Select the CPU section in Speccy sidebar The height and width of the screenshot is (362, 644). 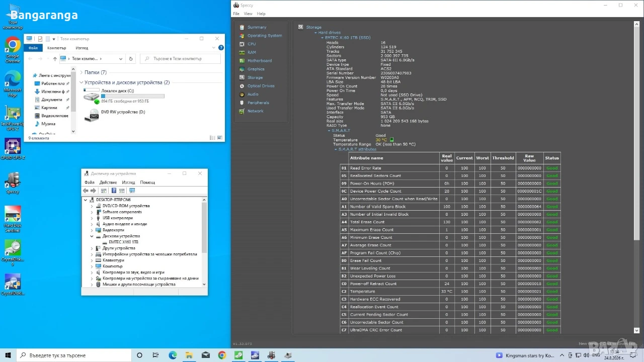252,44
